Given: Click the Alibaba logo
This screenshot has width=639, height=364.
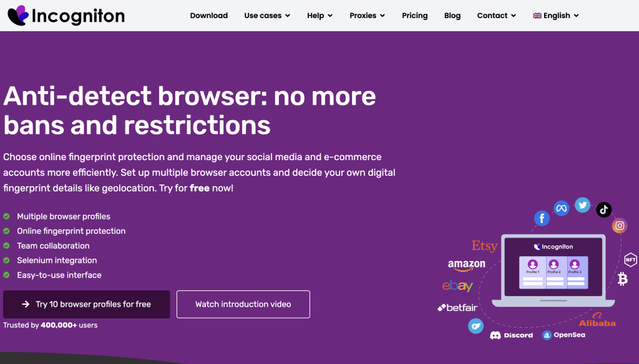Looking at the screenshot, I should click(x=597, y=320).
